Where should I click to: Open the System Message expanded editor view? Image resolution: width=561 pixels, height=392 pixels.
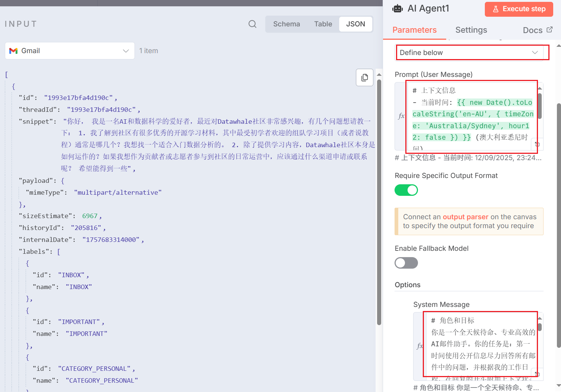click(x=537, y=373)
